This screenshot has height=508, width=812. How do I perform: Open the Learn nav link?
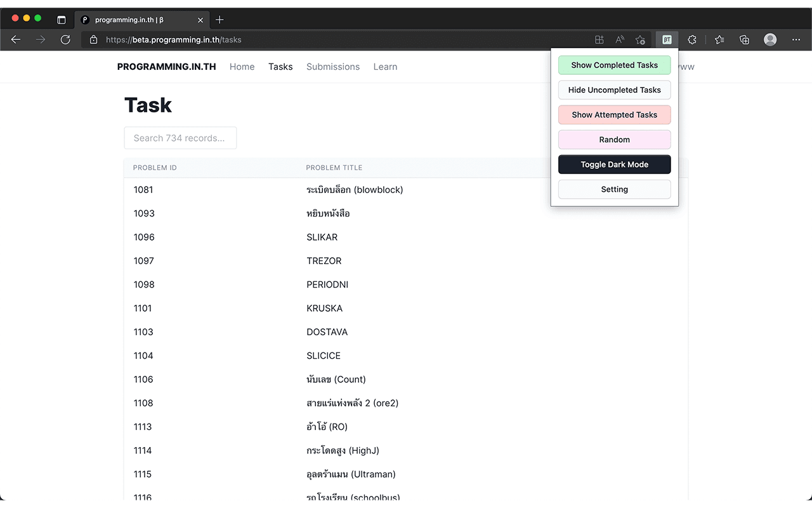(x=385, y=67)
